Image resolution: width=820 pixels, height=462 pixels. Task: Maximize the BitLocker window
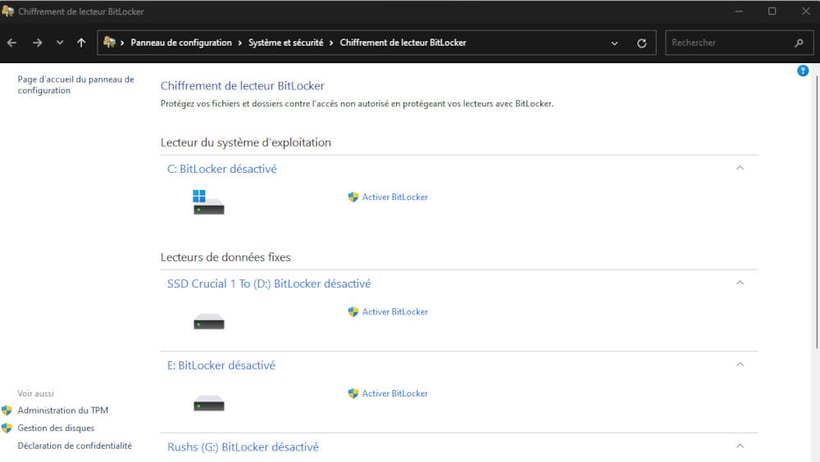click(772, 11)
